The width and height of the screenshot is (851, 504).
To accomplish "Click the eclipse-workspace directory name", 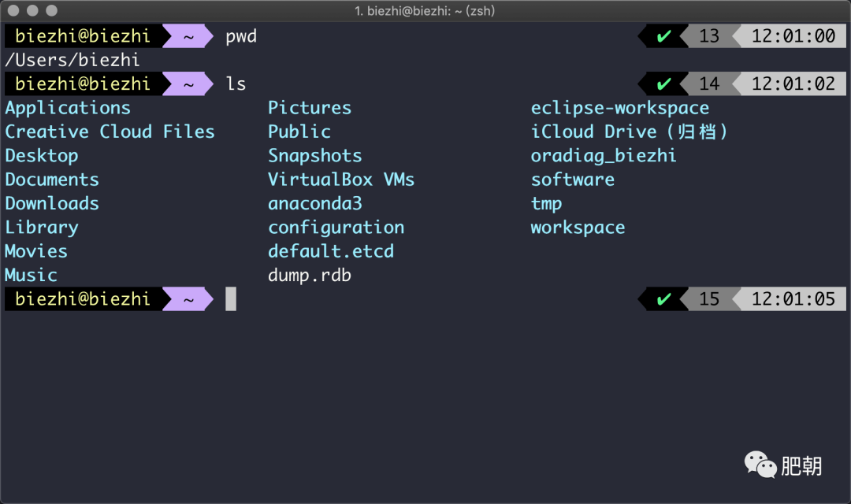I will pos(620,108).
